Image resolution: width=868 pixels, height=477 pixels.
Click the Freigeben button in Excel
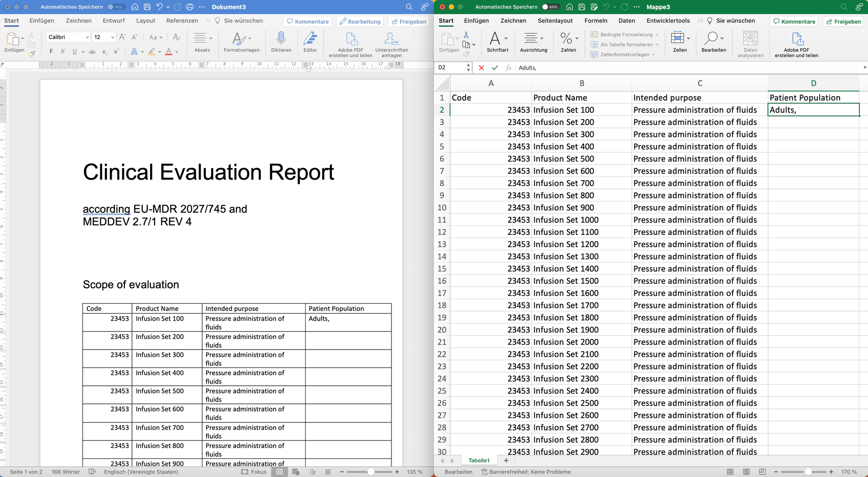click(x=843, y=21)
